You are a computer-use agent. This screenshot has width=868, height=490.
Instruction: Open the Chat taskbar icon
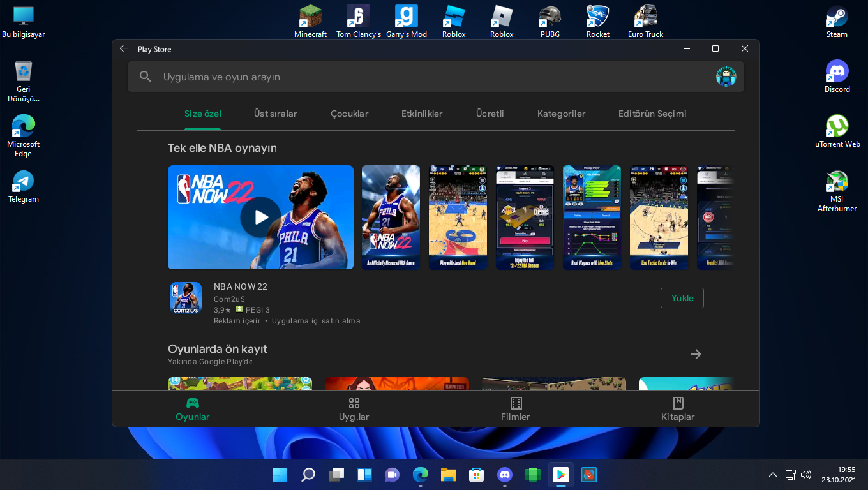pos(392,475)
